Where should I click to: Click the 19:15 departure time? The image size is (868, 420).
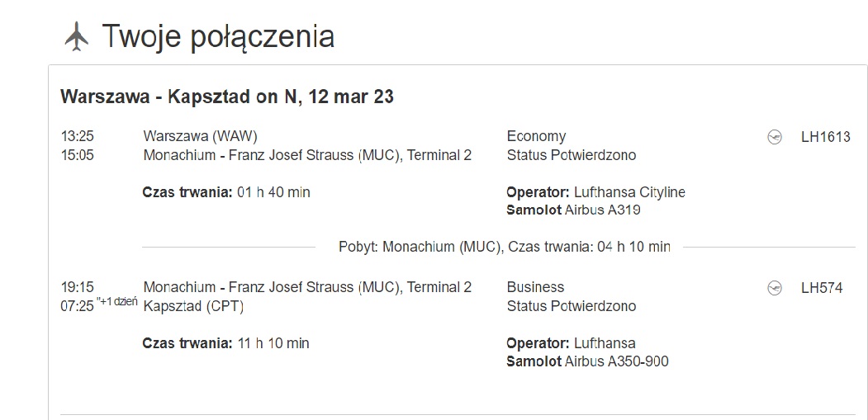(x=77, y=287)
